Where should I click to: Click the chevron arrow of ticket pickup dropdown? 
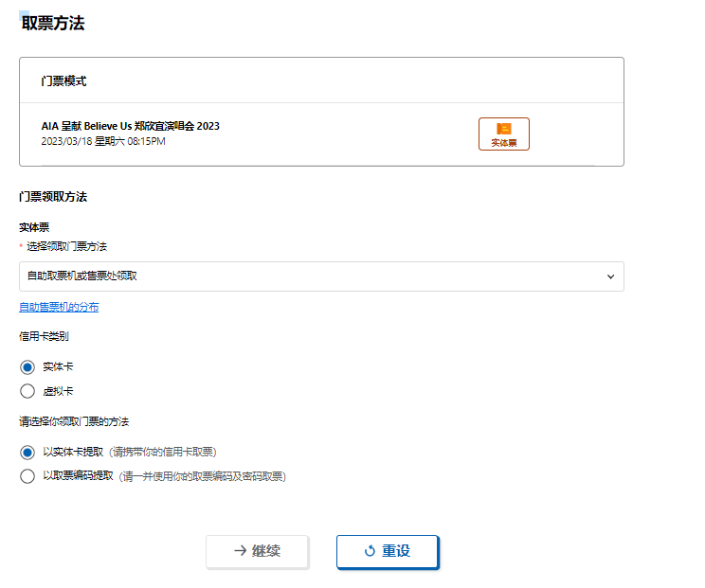[x=610, y=276]
